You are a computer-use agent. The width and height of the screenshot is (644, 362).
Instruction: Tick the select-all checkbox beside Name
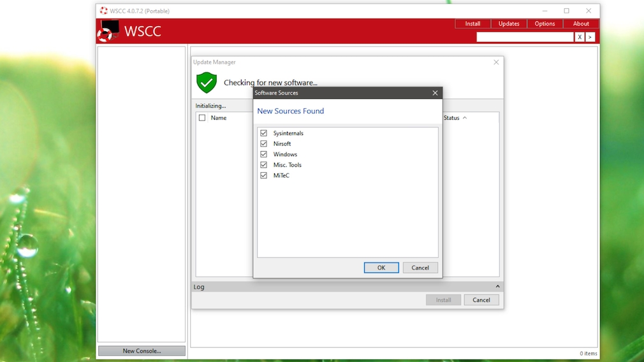pos(202,118)
